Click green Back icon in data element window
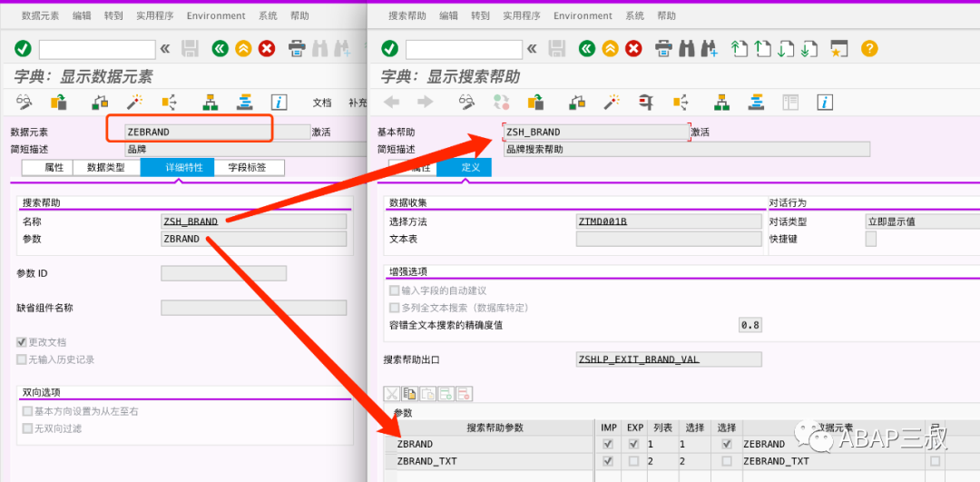This screenshot has width=980, height=482. click(220, 49)
